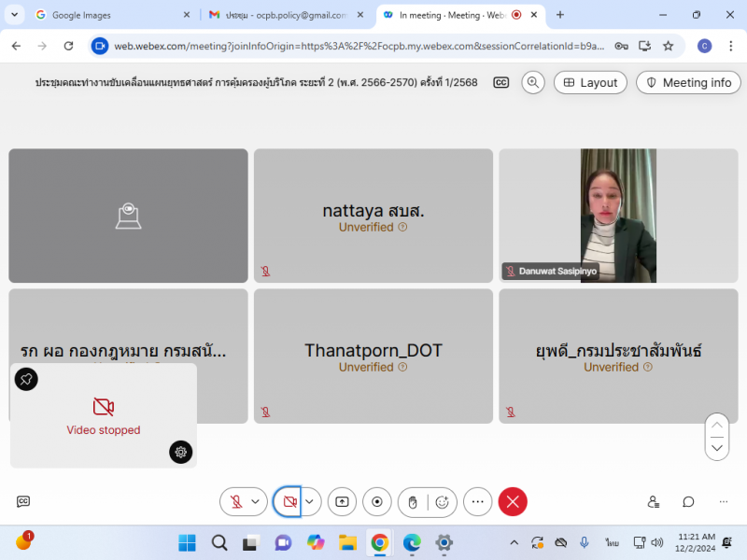Expand the video options dropdown arrow
Screen dimensions: 747x560
point(310,502)
